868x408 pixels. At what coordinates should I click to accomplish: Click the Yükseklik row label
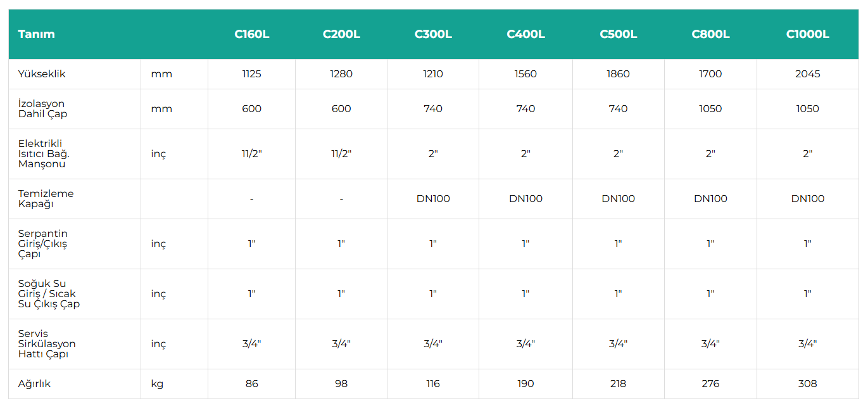(42, 74)
